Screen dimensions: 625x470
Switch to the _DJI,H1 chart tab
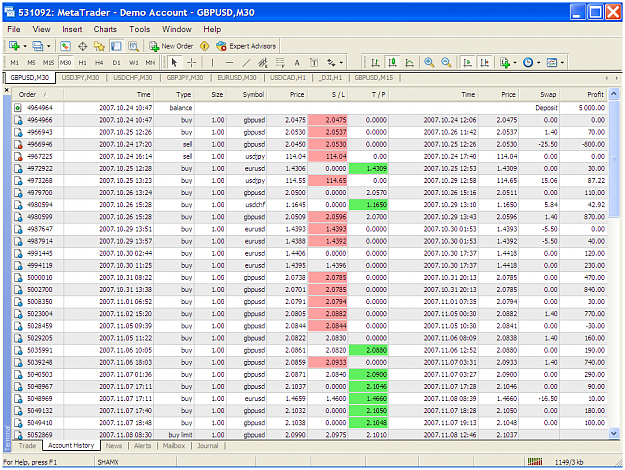click(330, 78)
